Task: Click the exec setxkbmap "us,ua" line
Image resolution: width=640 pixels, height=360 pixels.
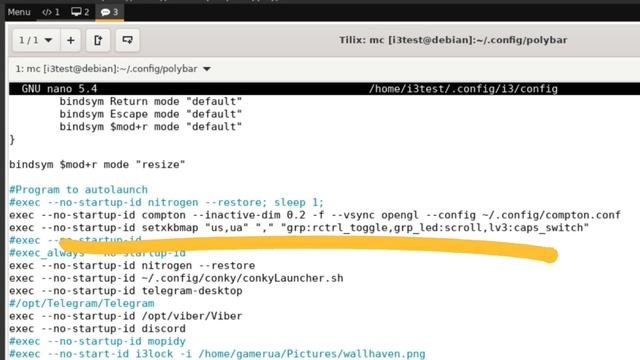Action: (299, 228)
